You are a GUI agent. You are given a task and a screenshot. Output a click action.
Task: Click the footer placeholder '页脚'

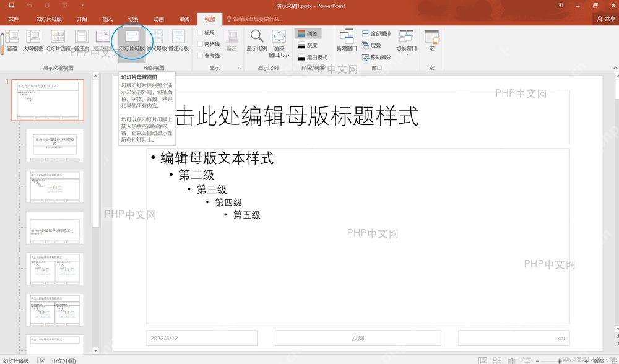(x=358, y=339)
